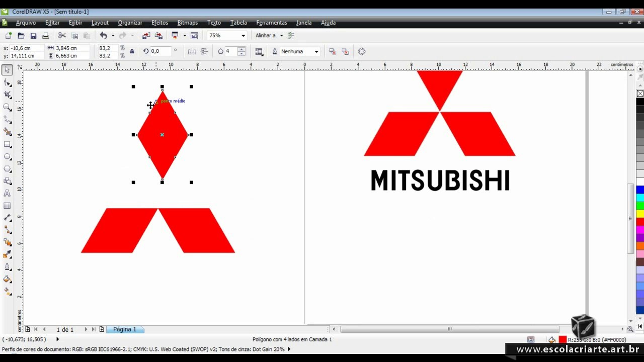Open the Efeitos menu
644x362 pixels.
tap(159, 23)
